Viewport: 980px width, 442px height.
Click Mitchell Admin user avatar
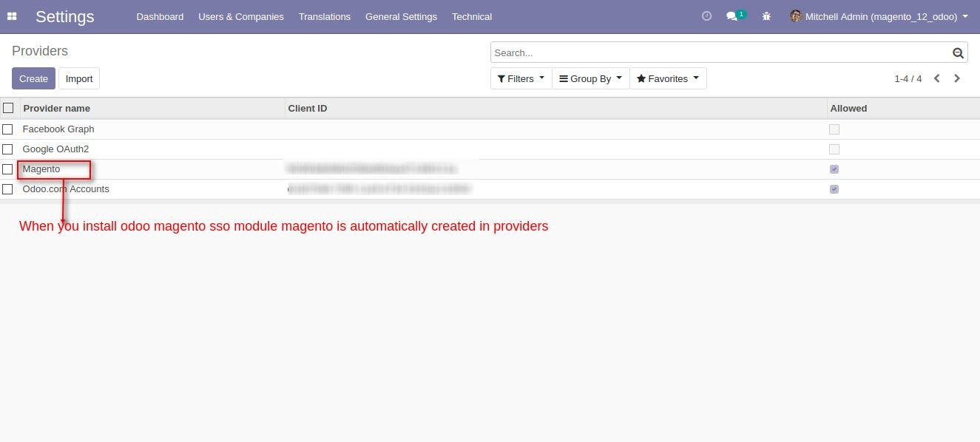tap(796, 16)
